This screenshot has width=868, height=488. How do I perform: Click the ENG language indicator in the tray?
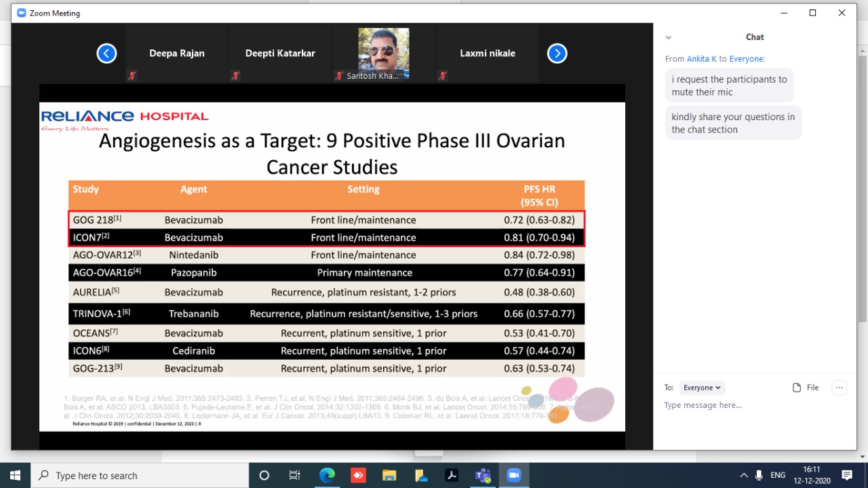(778, 475)
